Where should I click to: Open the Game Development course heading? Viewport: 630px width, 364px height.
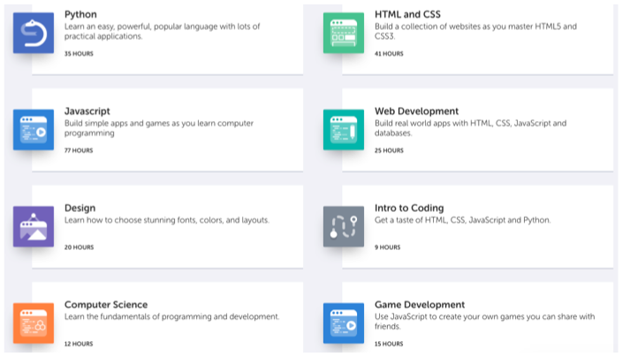tap(420, 305)
